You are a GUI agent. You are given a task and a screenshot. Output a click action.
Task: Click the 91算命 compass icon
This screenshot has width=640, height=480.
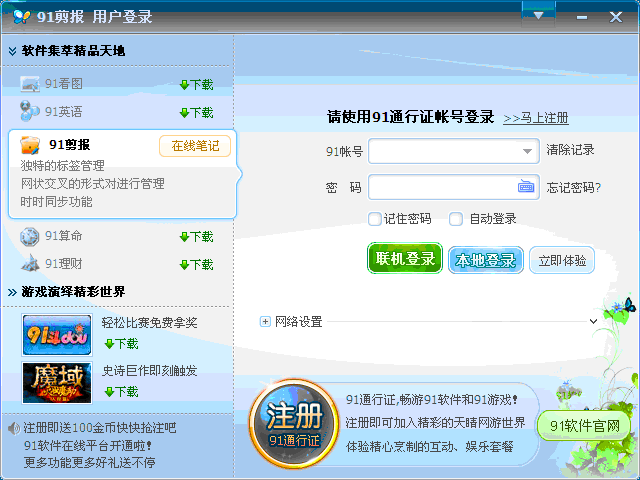[x=29, y=237]
